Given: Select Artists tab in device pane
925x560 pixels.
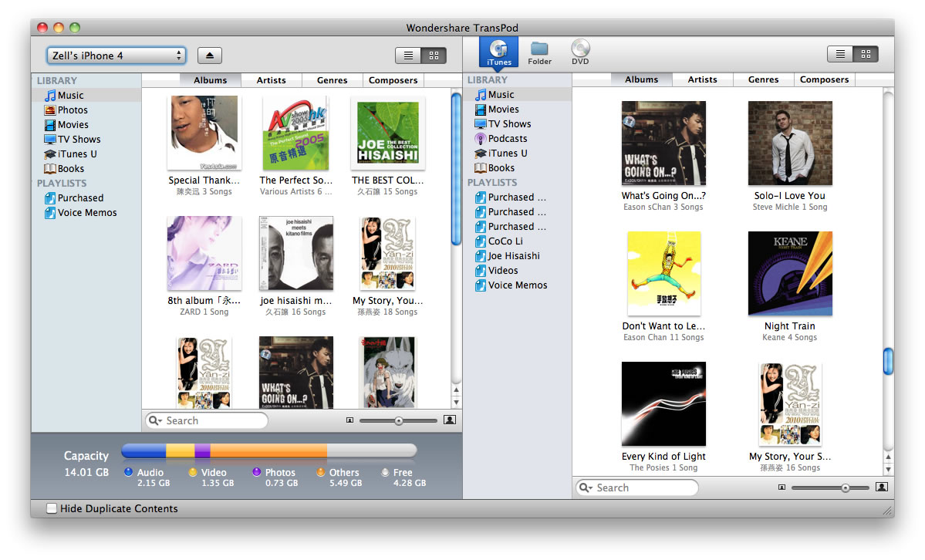Looking at the screenshot, I should coord(272,80).
